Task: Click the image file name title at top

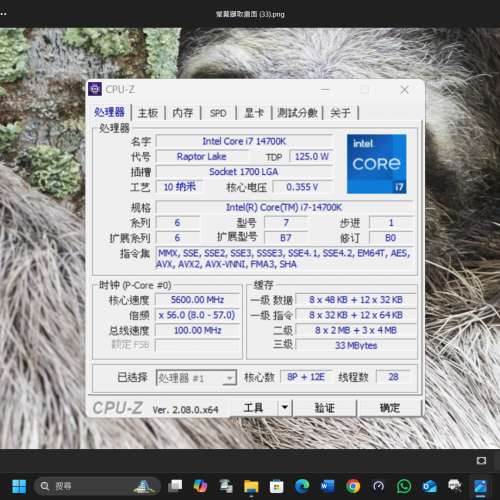Action: click(x=250, y=14)
